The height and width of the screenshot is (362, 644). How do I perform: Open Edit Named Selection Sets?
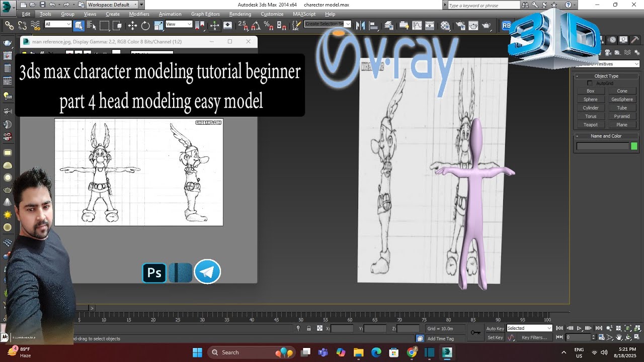coord(297,25)
